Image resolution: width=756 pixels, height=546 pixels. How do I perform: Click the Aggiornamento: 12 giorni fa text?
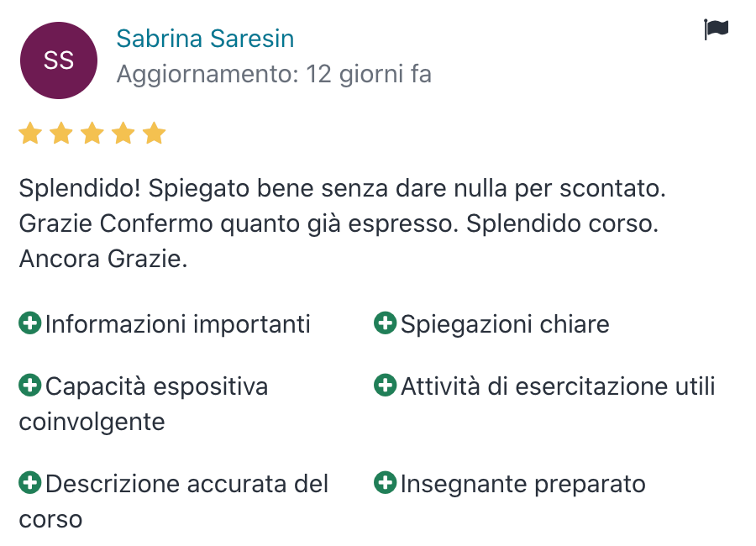[274, 75]
